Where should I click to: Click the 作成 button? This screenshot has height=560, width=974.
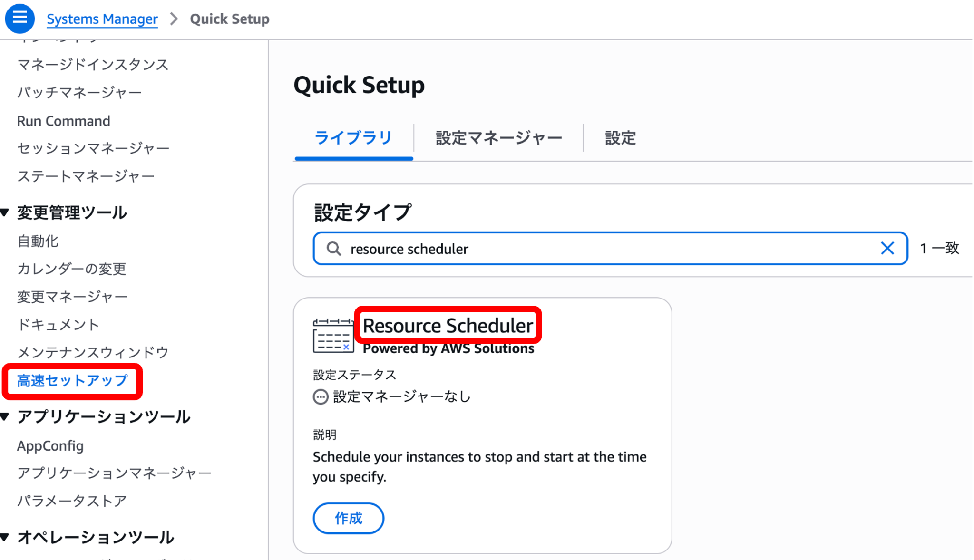click(348, 518)
